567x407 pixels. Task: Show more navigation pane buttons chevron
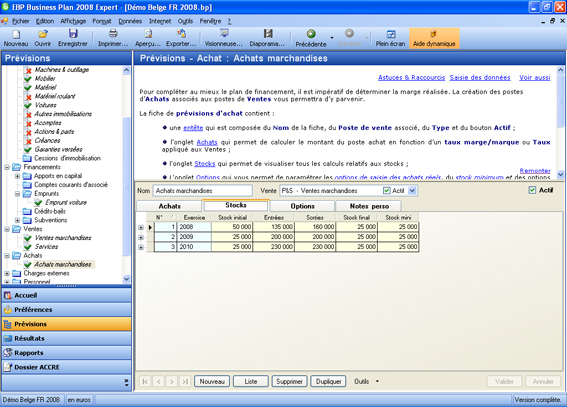tap(126, 382)
